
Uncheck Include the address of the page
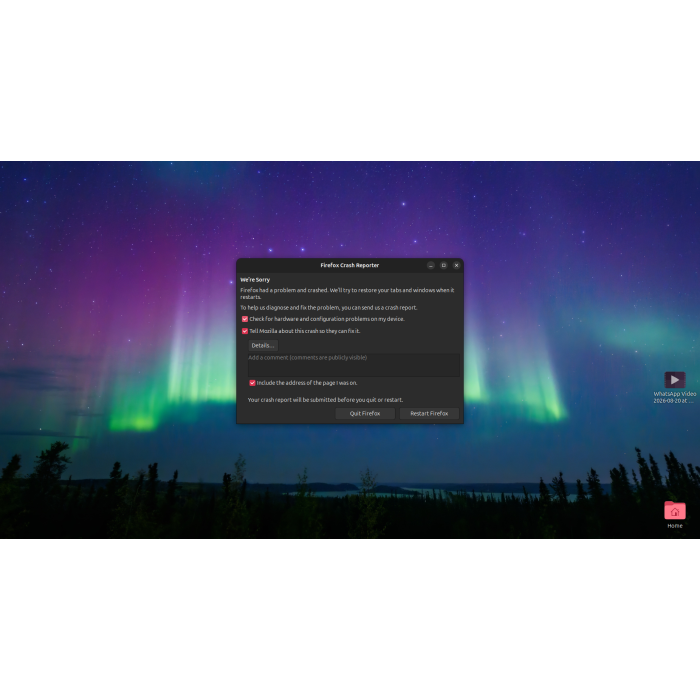coord(252,383)
